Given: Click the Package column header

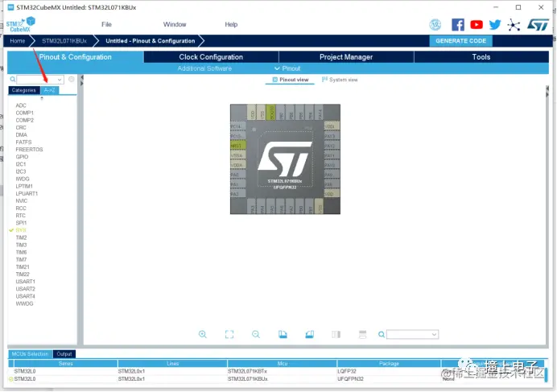Looking at the screenshot, I should coord(389,363).
